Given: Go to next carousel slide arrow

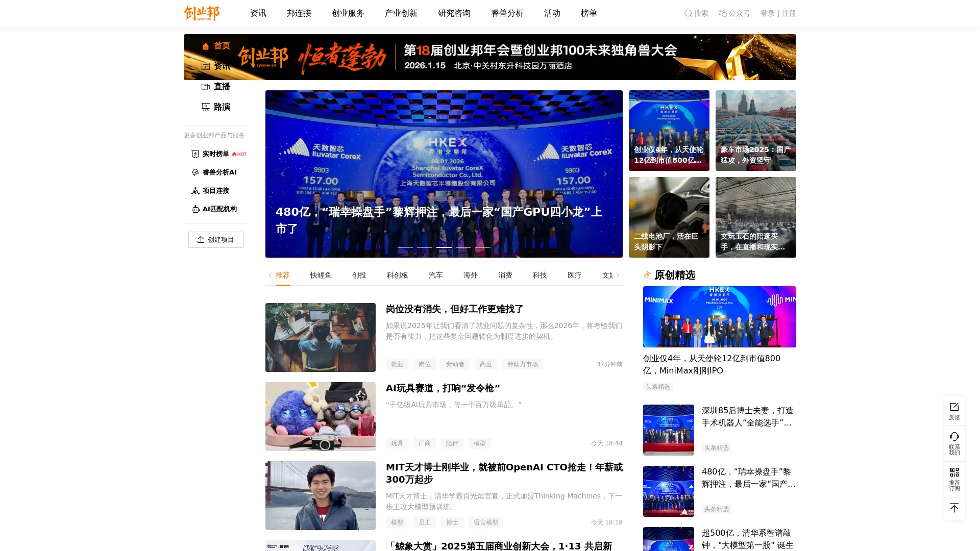Looking at the screenshot, I should click(605, 174).
